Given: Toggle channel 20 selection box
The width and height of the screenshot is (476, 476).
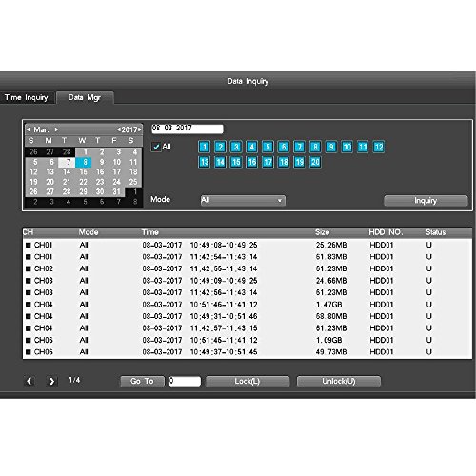Looking at the screenshot, I should pos(315,162).
